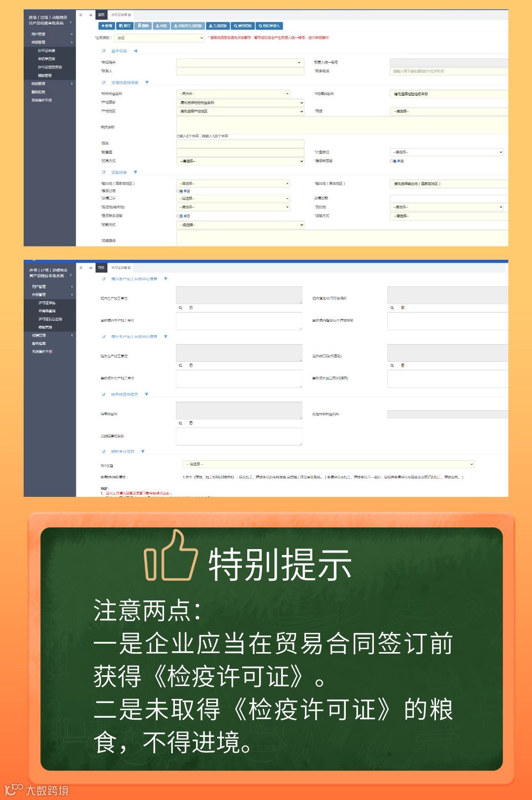Screen dimensions: 532x800
Task: Open 系统操作手册 in the lower screenshot's sidebar
Action: [42, 351]
